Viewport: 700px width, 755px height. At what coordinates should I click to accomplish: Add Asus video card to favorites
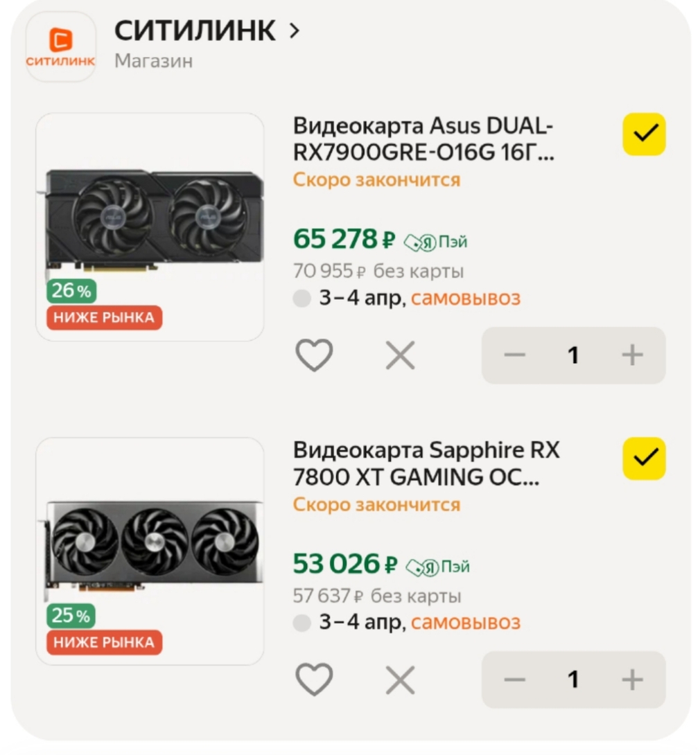click(315, 355)
